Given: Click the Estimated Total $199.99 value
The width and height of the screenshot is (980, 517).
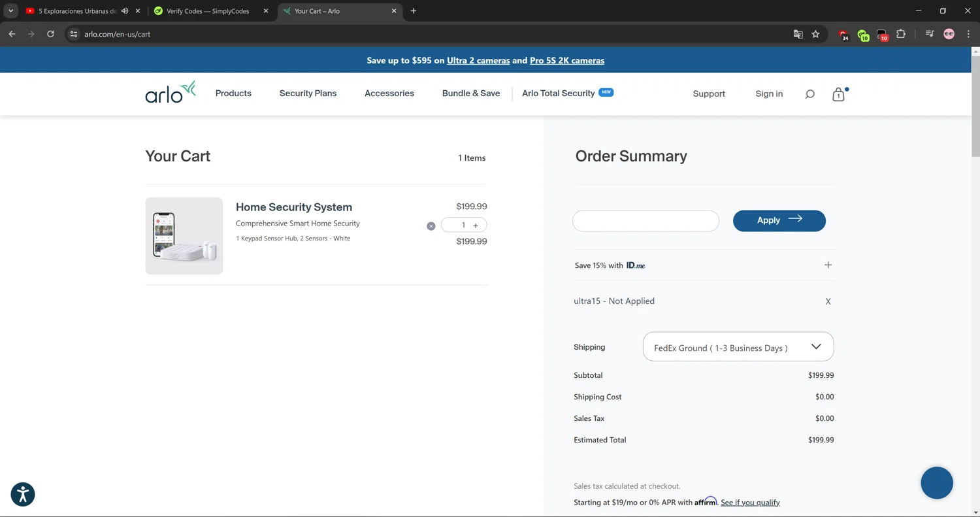Looking at the screenshot, I should tap(821, 440).
